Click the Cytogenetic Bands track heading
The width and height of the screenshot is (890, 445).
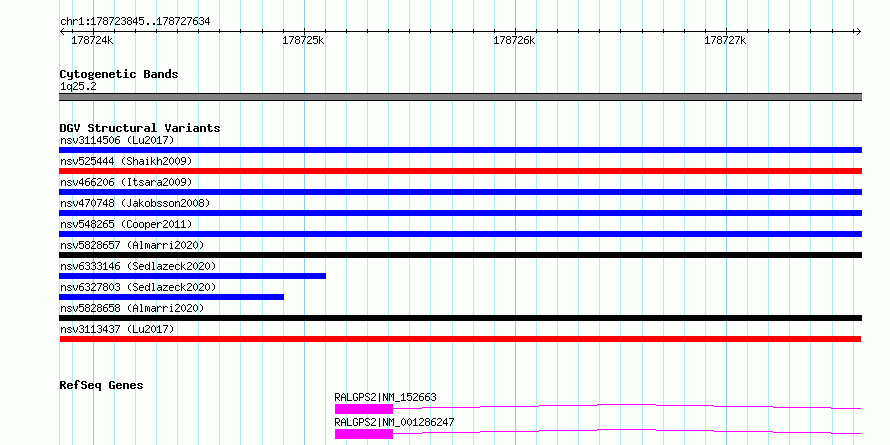119,74
